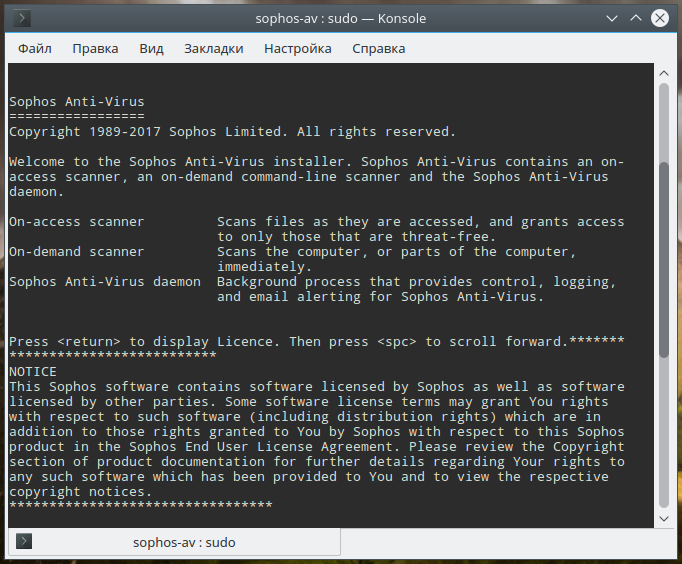Open the Файл menu
Viewport: 682px width, 564px height.
35,49
